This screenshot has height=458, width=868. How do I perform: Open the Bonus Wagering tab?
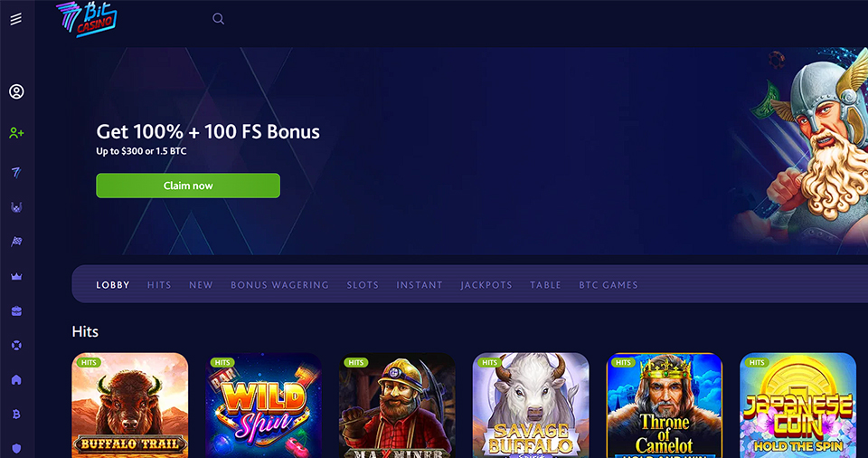coord(279,285)
